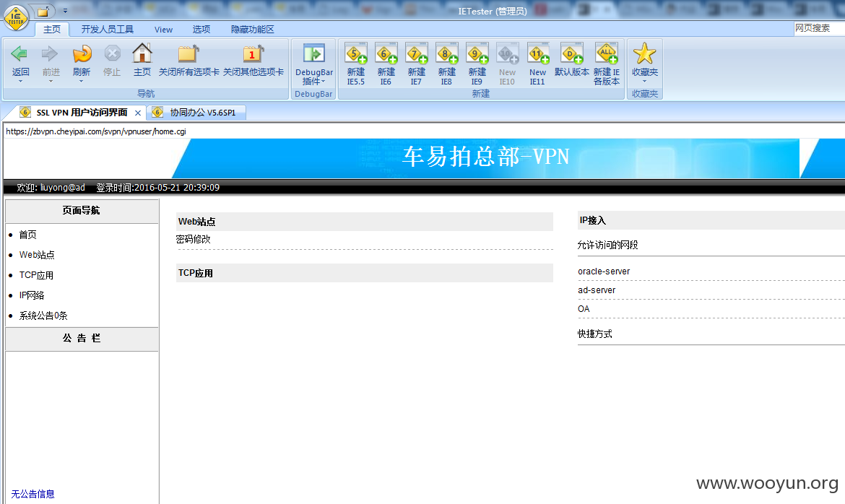Click the New IE10 icon
The image size is (845, 504).
[x=507, y=53]
